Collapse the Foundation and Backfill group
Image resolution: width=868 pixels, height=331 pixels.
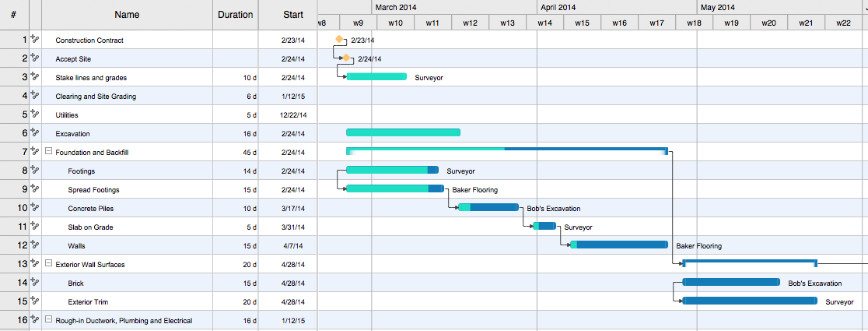coord(49,152)
